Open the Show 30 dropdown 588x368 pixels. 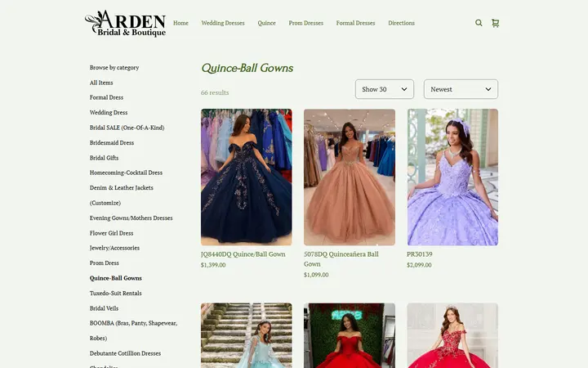coord(385,89)
